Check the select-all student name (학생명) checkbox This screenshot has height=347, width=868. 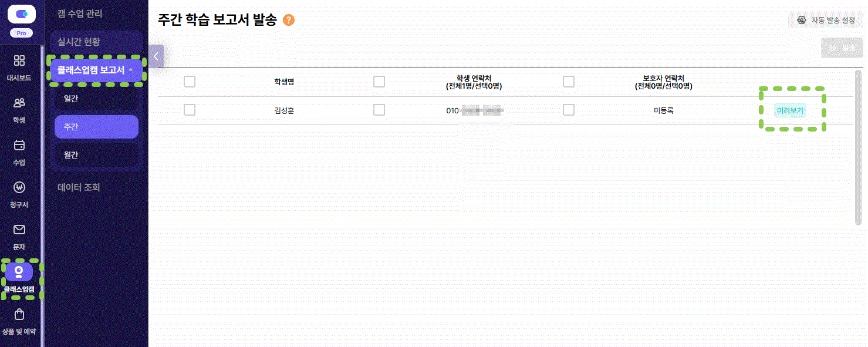click(190, 82)
